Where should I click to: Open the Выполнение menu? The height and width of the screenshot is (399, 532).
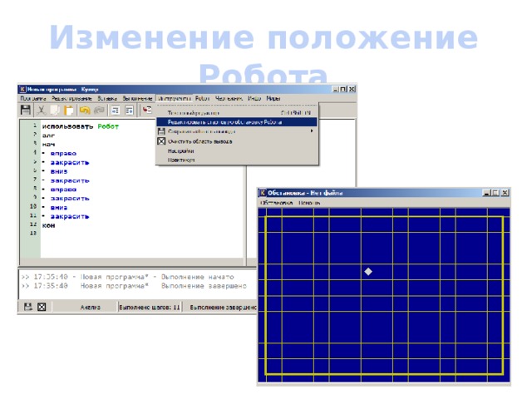click(137, 98)
